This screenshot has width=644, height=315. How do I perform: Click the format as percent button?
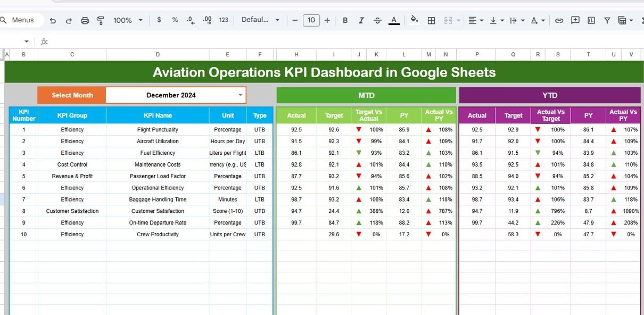(x=175, y=20)
